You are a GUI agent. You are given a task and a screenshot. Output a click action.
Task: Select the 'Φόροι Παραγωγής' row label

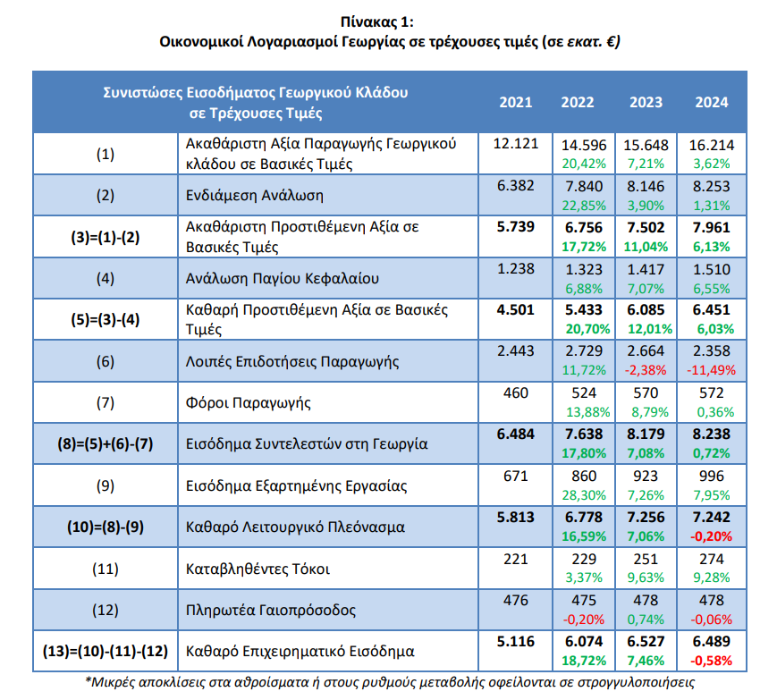pyautogui.click(x=248, y=402)
